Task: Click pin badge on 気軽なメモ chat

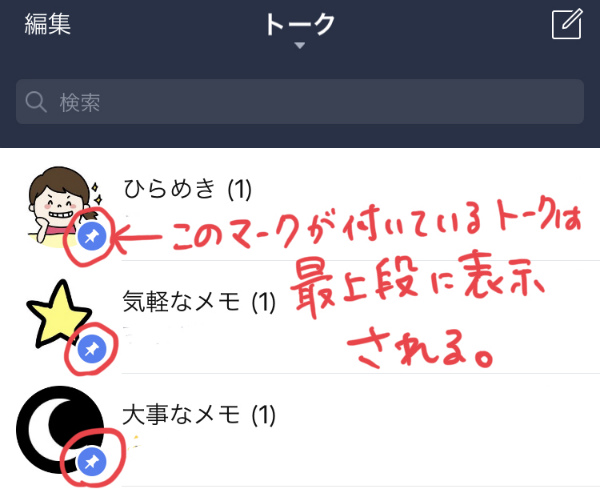Action: point(92,349)
